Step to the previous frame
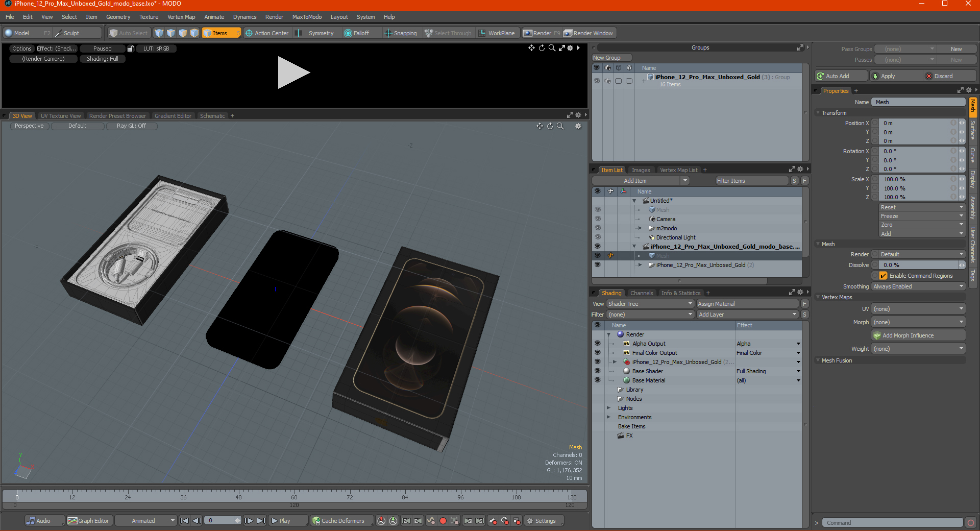Screen dimensions: 980x531 tap(197, 521)
